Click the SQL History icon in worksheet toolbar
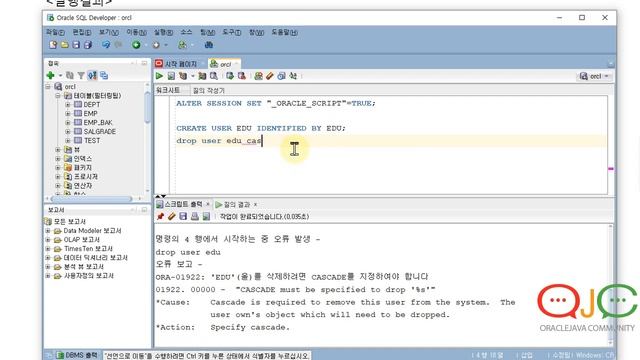Screen dimensions: 640x360 point(281,76)
